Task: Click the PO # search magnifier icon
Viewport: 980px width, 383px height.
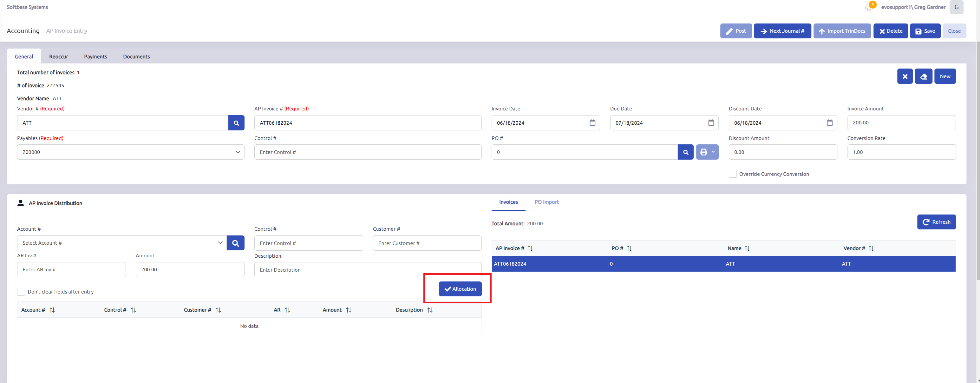Action: (686, 152)
